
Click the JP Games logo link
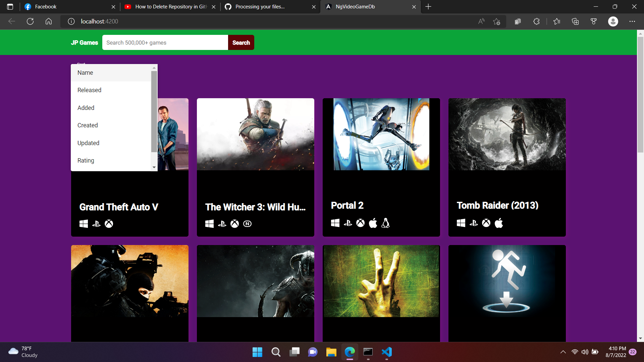point(85,43)
